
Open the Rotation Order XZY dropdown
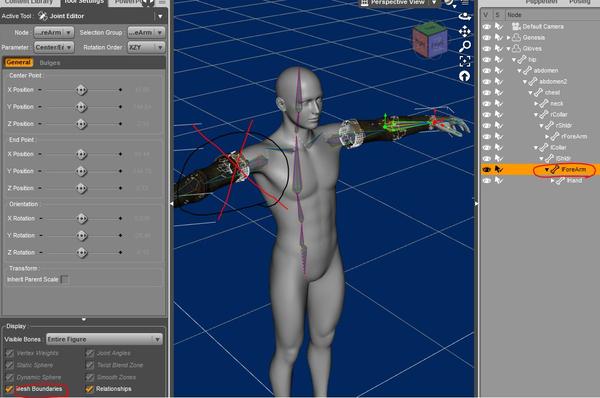pyautogui.click(x=146, y=47)
